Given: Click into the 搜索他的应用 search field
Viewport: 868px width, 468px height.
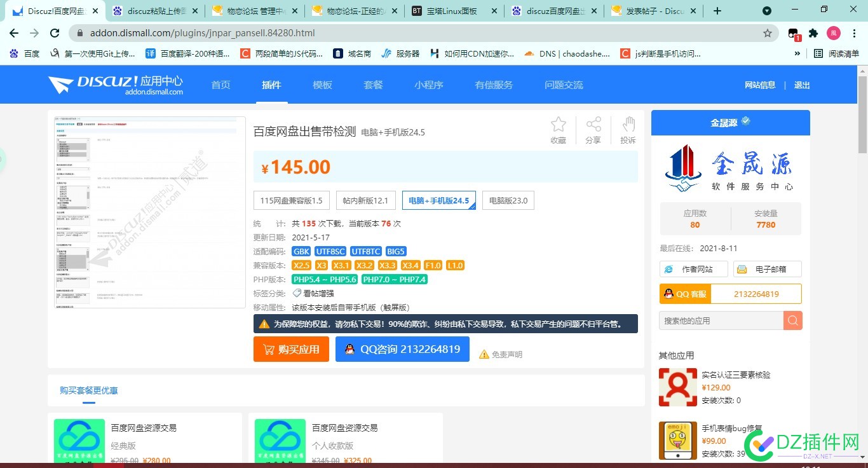Looking at the screenshot, I should 721,320.
